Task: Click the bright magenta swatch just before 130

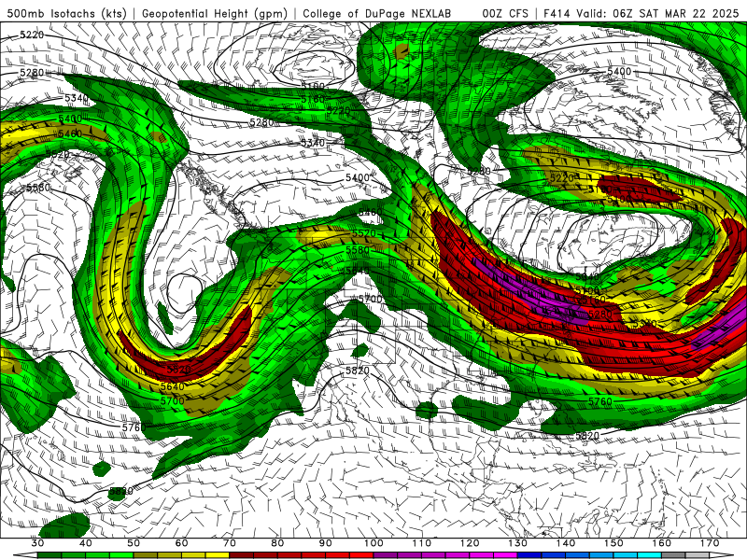Action: pyautogui.click(x=505, y=555)
